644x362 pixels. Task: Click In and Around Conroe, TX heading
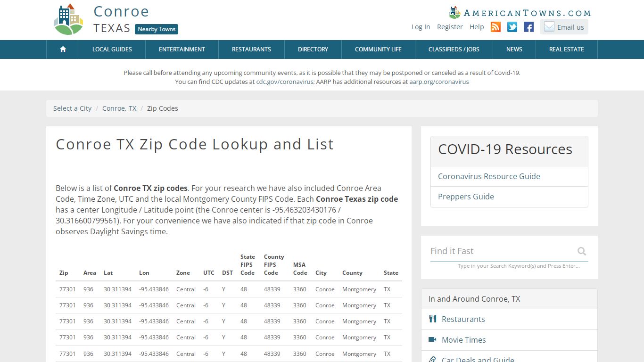(474, 299)
